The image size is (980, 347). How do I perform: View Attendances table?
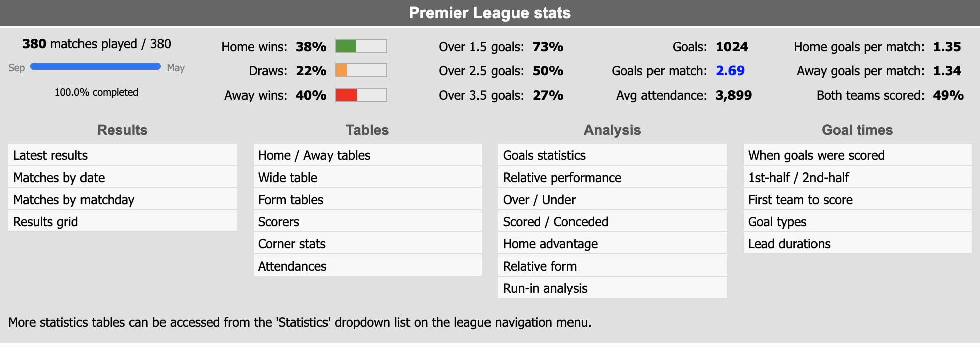tap(367, 266)
